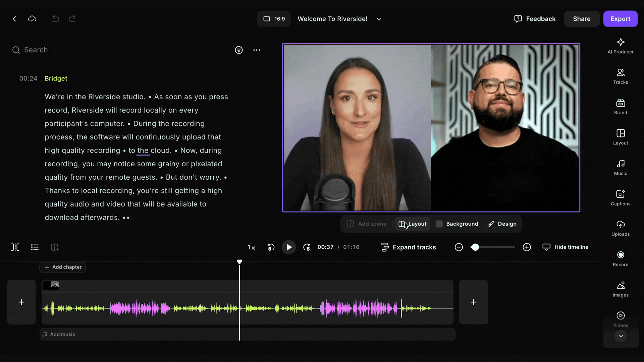Open the AI Producer panel

coord(621,46)
